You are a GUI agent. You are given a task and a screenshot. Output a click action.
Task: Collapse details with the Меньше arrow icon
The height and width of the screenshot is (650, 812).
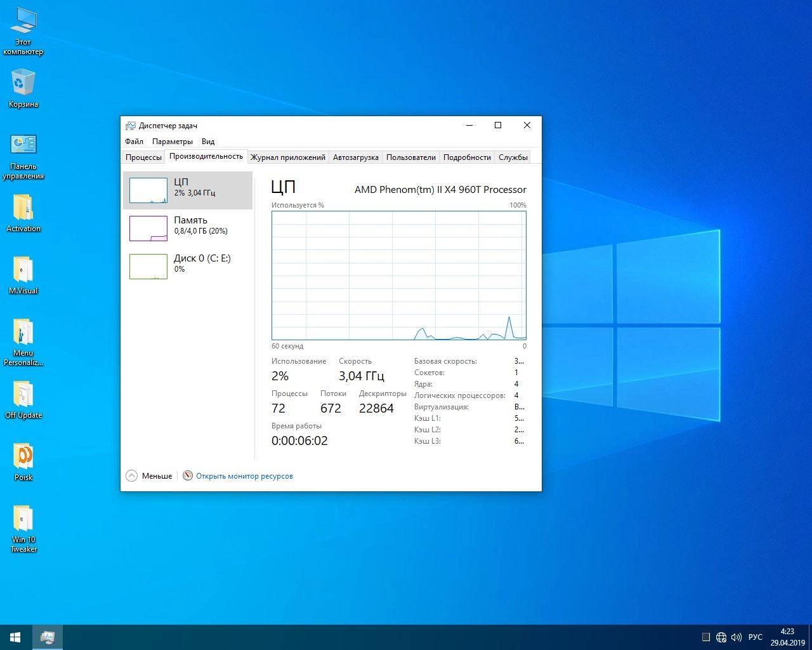131,475
